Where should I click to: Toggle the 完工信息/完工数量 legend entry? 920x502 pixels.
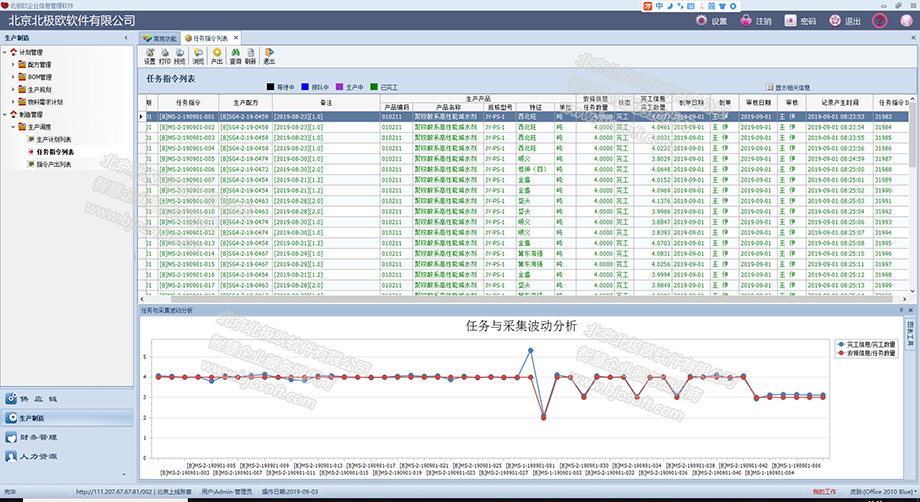[x=867, y=345]
